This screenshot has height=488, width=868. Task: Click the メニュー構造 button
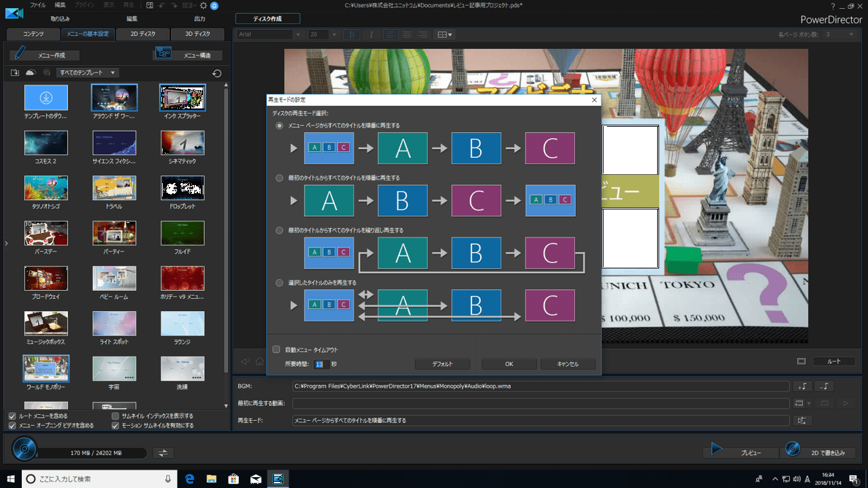(188, 55)
